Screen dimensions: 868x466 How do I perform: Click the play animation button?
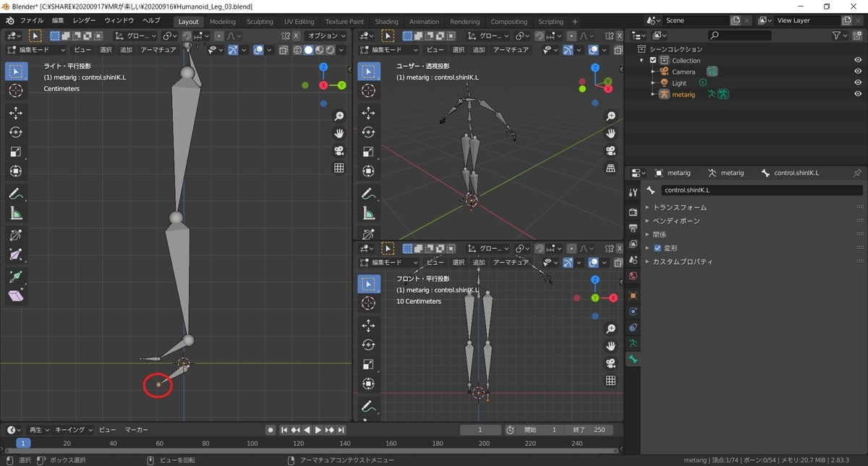[318, 430]
